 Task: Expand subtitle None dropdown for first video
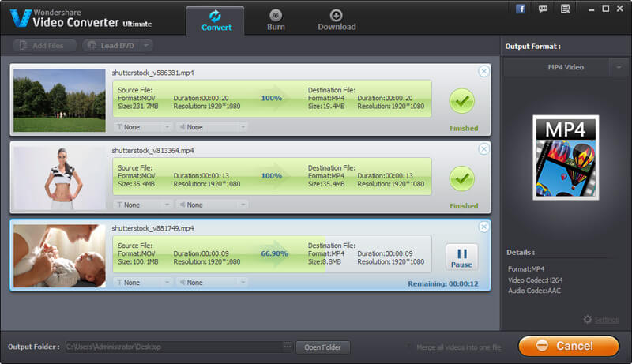(x=166, y=127)
